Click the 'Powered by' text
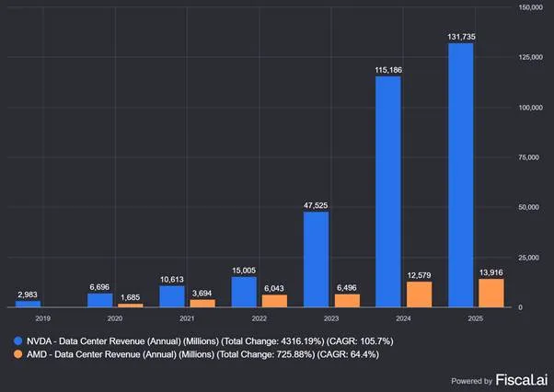Screen dimensions: 554x392 tap(472, 381)
